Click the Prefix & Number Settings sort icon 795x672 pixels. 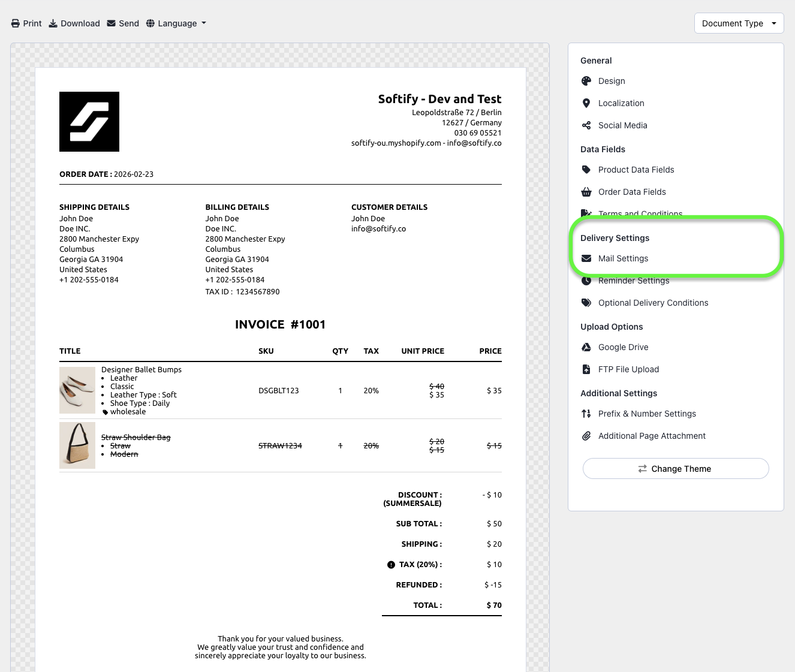(x=586, y=414)
